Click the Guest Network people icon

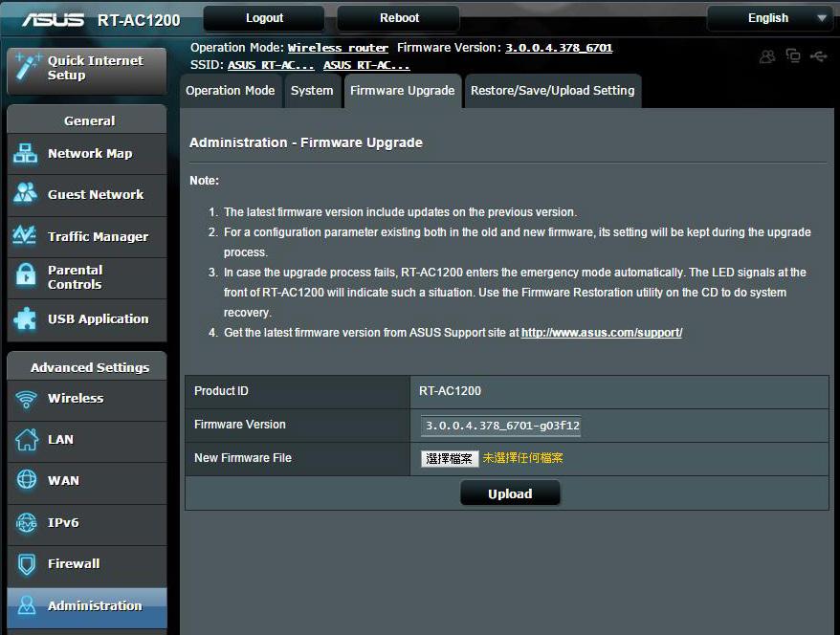(25, 193)
